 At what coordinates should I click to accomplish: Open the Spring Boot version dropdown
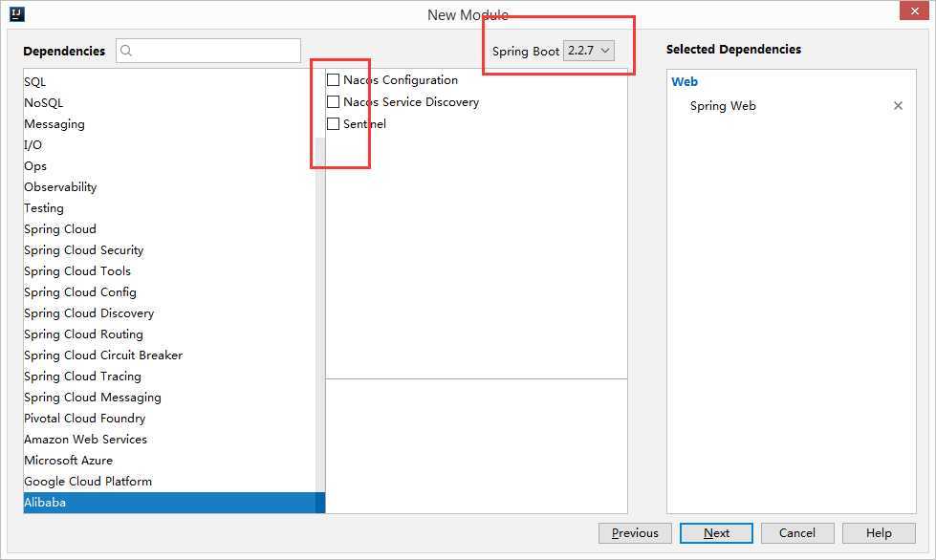(589, 51)
